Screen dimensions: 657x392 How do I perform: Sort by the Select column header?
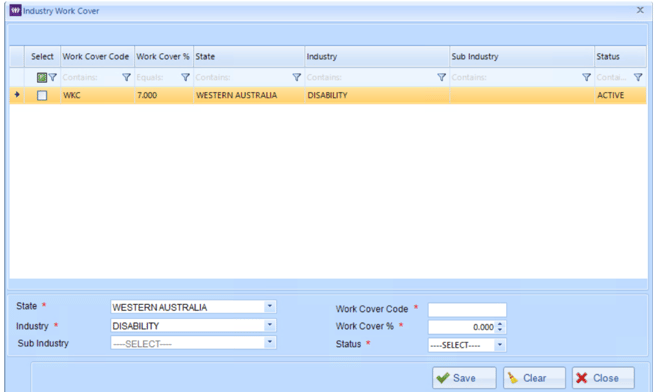point(42,57)
